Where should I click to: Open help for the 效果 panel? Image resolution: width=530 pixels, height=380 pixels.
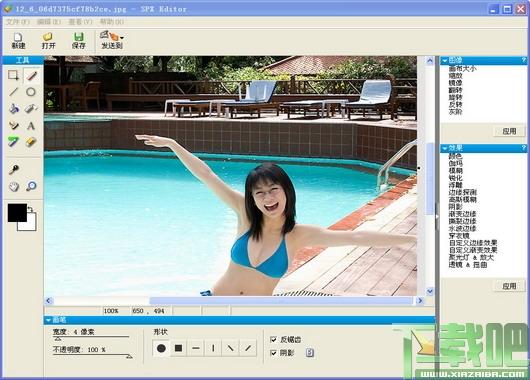click(523, 148)
